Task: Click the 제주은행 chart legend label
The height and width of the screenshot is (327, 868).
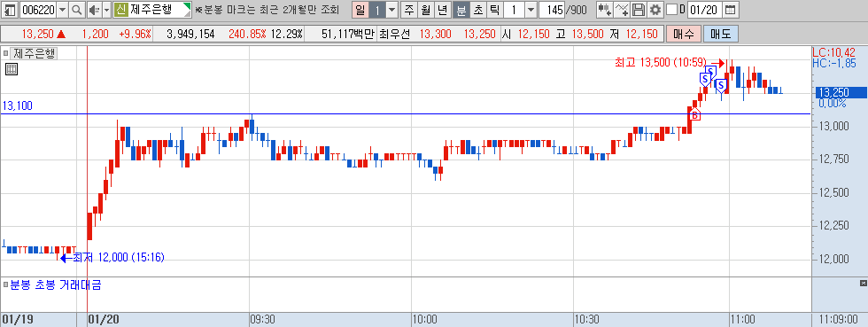Action: 35,54
